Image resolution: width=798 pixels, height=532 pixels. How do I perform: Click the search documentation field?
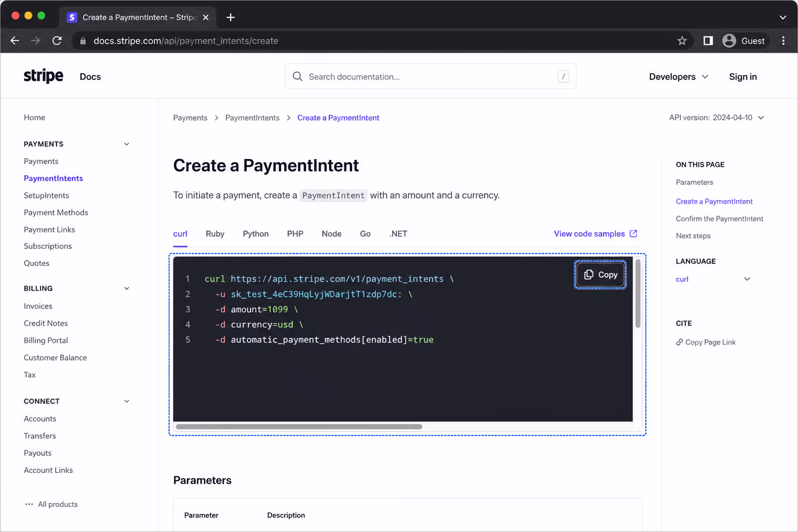430,76
